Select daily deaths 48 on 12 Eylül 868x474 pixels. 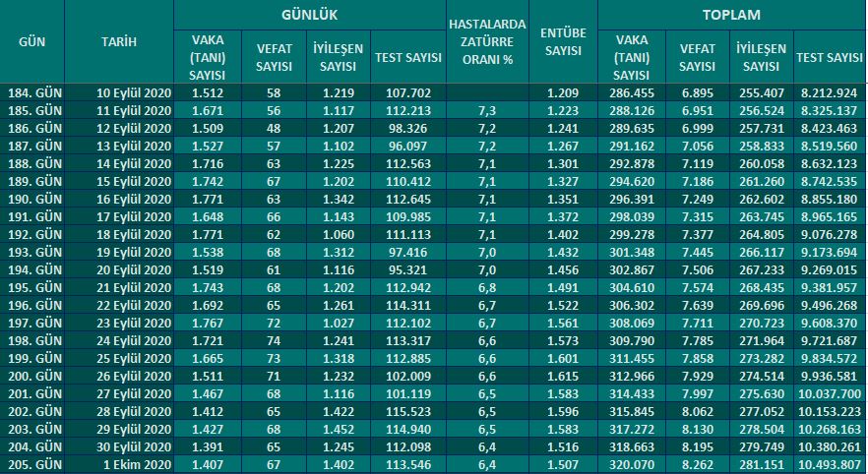click(274, 128)
